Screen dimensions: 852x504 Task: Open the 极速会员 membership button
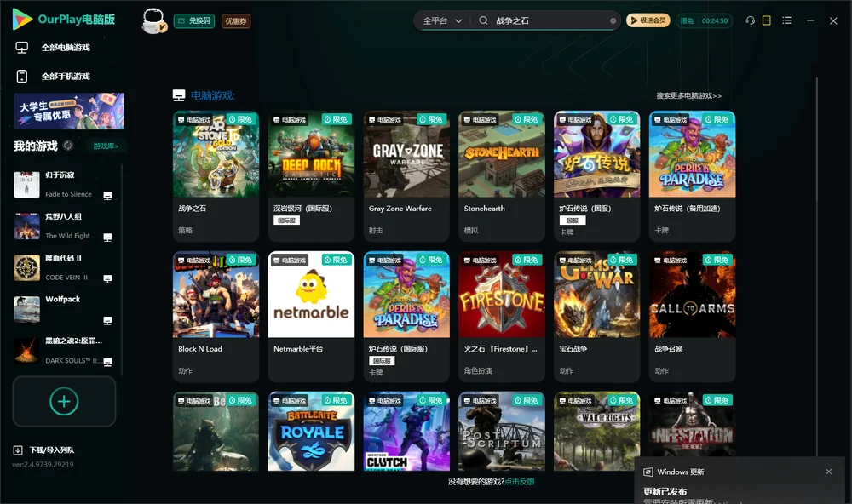click(648, 20)
